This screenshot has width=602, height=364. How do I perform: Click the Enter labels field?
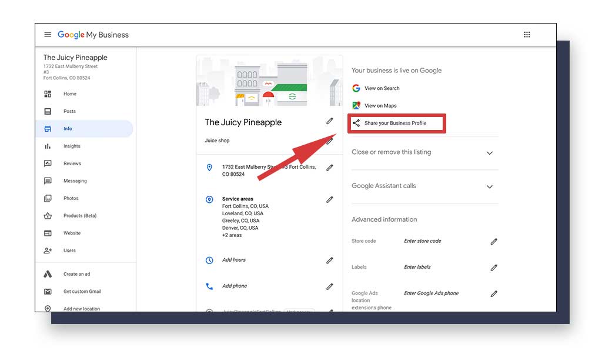417,267
